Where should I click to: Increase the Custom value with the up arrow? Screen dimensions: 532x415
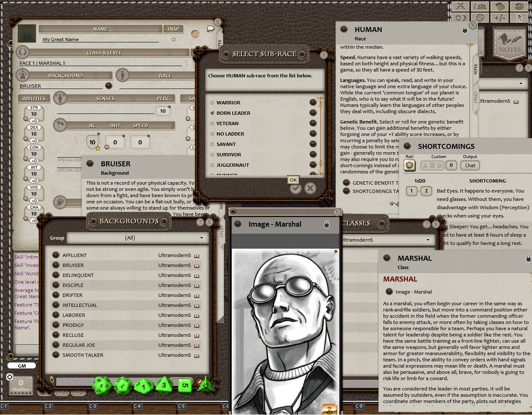tap(425, 165)
